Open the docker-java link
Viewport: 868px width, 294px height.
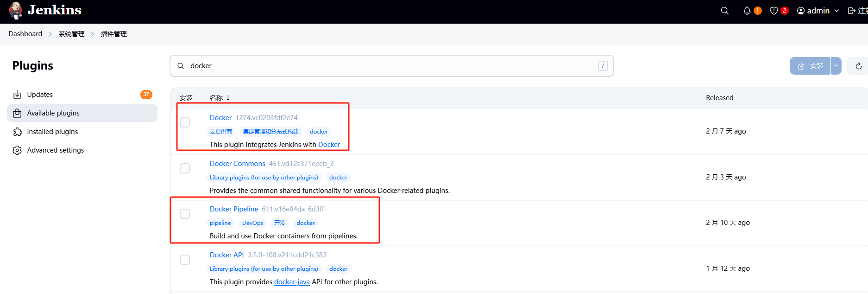coord(292,282)
